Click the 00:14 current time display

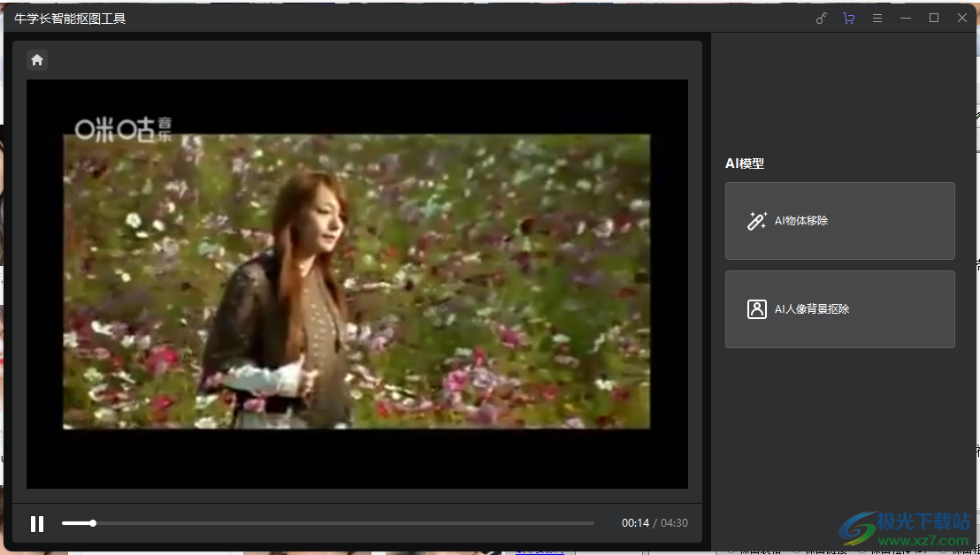(635, 523)
